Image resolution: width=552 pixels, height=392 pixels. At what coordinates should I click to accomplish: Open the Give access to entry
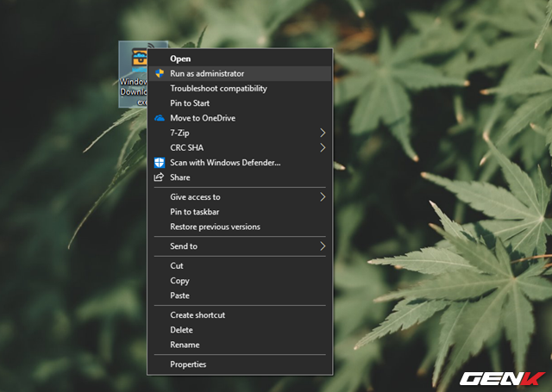[x=240, y=197]
